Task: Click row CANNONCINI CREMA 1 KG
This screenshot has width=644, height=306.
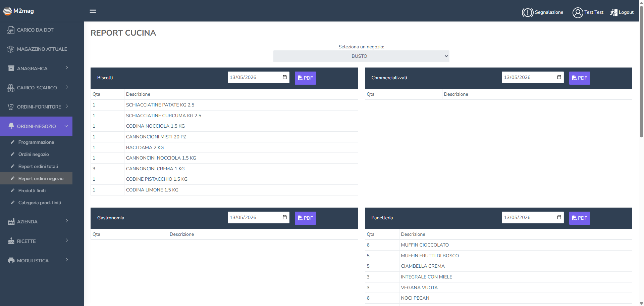Action: (x=224, y=169)
